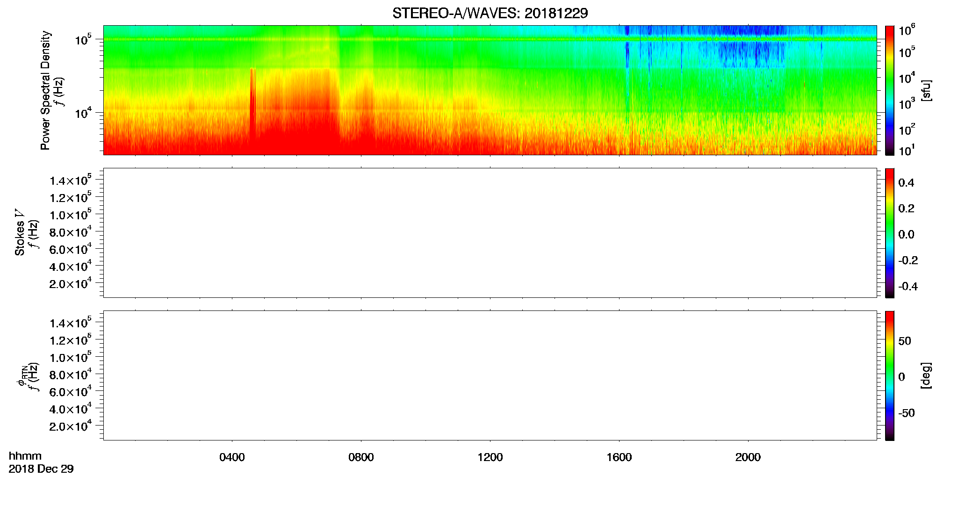The width and height of the screenshot is (980, 505).
Task: Click the 2000 time axis label
Action: point(748,457)
